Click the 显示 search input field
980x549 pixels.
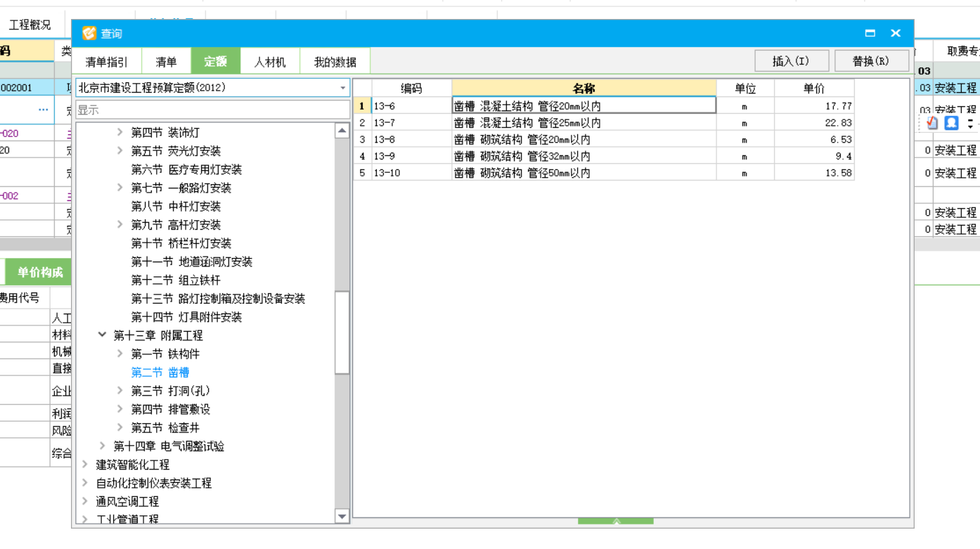pyautogui.click(x=212, y=110)
